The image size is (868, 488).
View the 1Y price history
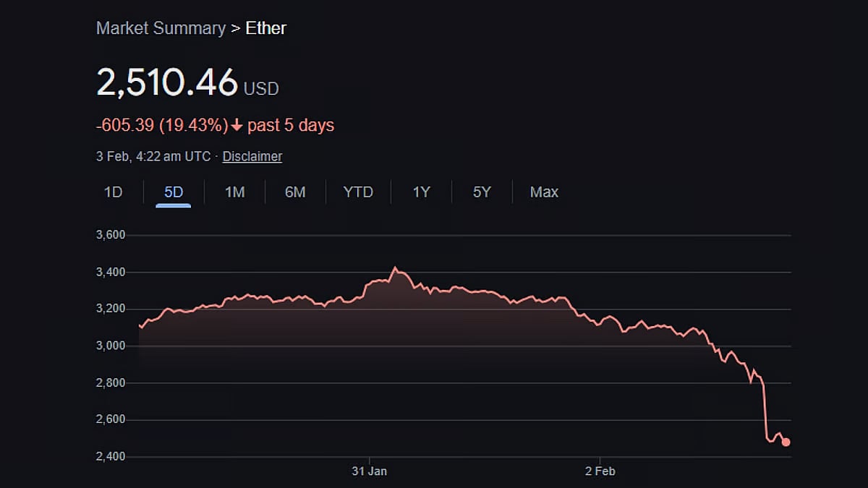[x=421, y=192]
